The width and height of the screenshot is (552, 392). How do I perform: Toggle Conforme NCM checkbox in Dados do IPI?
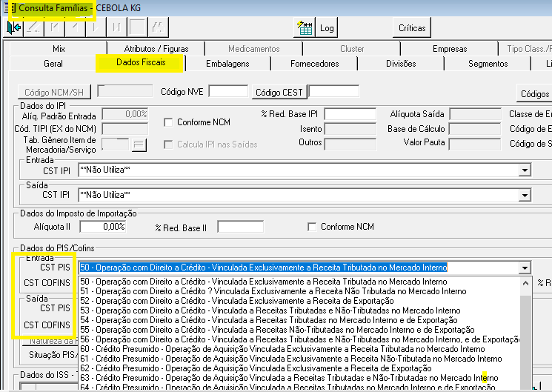pyautogui.click(x=168, y=122)
